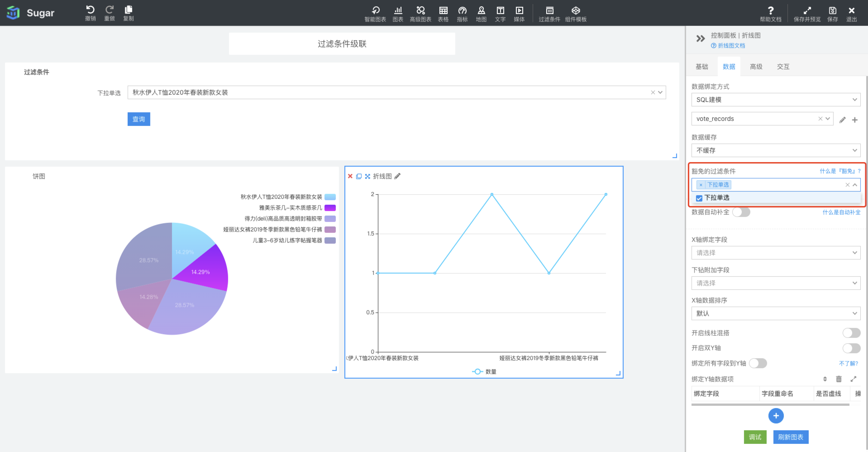Viewport: 868px width, 452px height.
Task: Toggle 绑定所有字段到Y轴 switch
Action: point(758,363)
